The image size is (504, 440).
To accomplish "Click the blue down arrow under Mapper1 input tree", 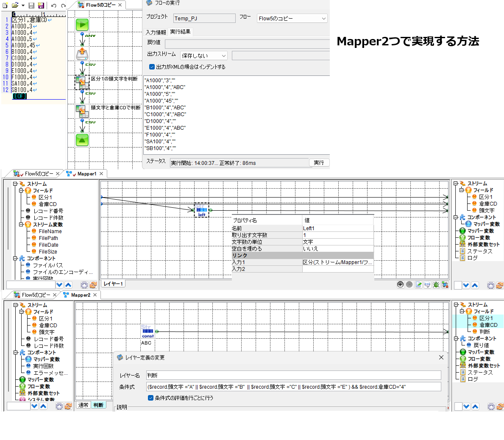I will (59, 285).
